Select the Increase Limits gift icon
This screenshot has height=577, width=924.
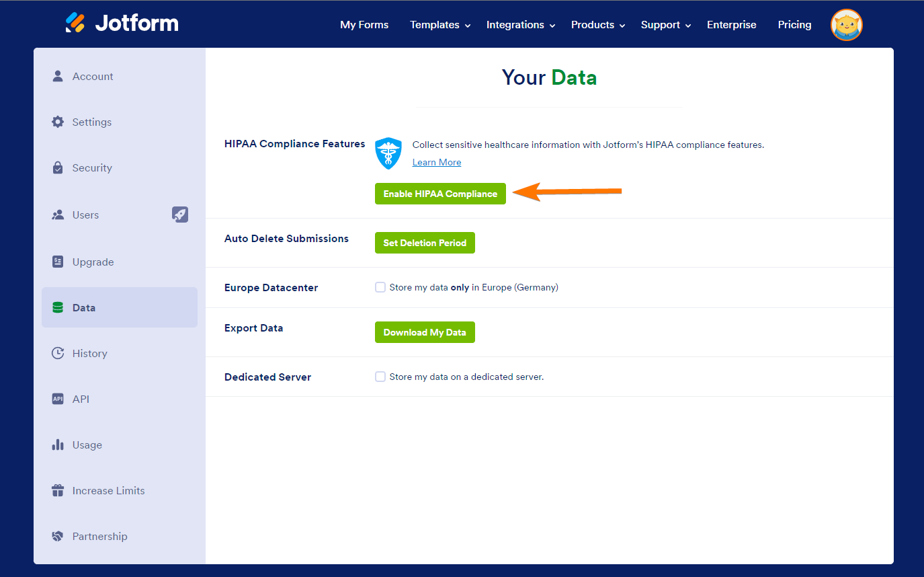58,490
